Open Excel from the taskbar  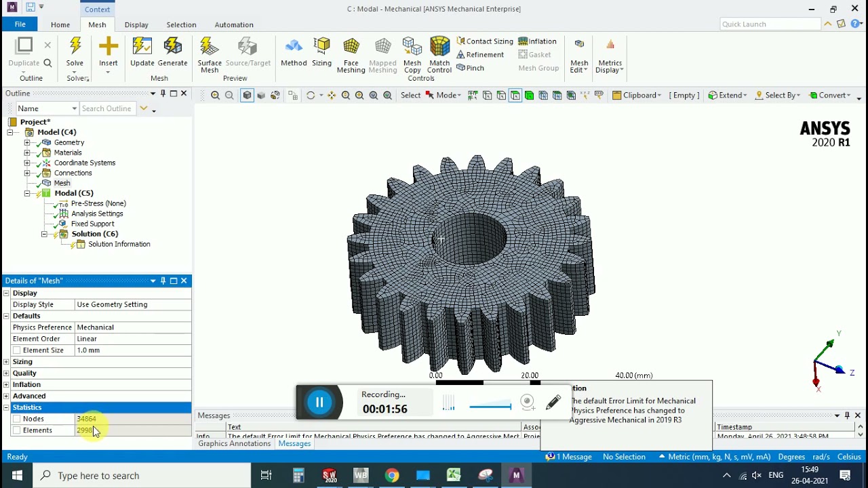(x=454, y=475)
